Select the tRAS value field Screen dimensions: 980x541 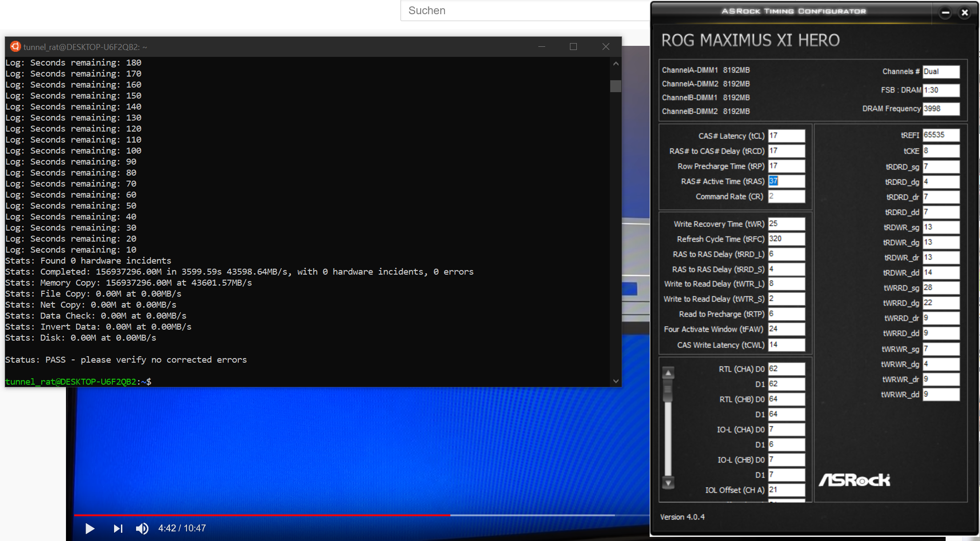point(786,181)
